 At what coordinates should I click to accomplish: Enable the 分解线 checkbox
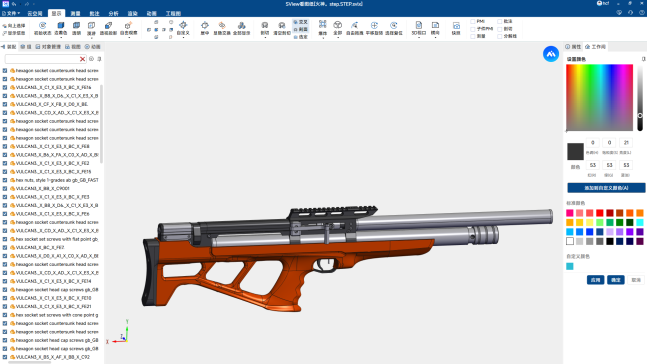[x=500, y=36]
